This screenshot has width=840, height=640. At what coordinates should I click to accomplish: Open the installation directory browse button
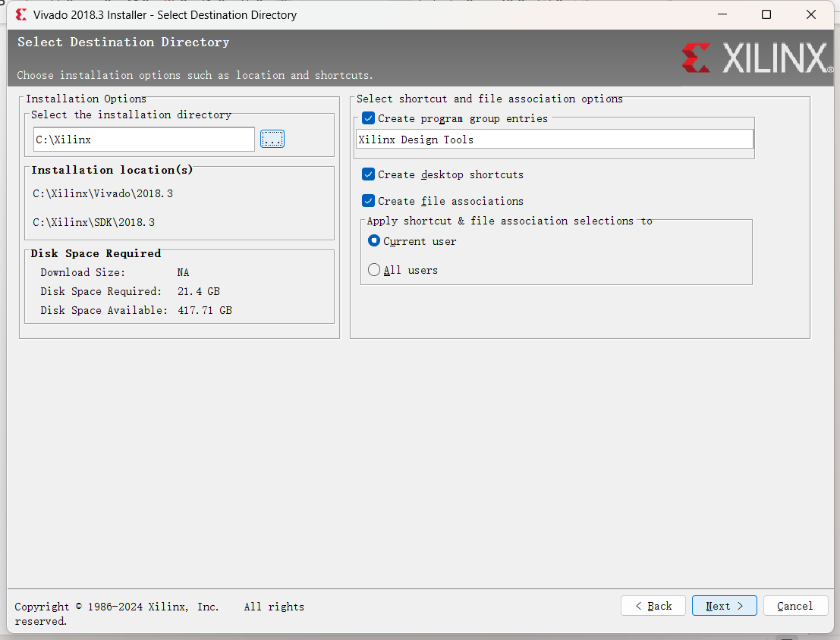click(x=272, y=140)
